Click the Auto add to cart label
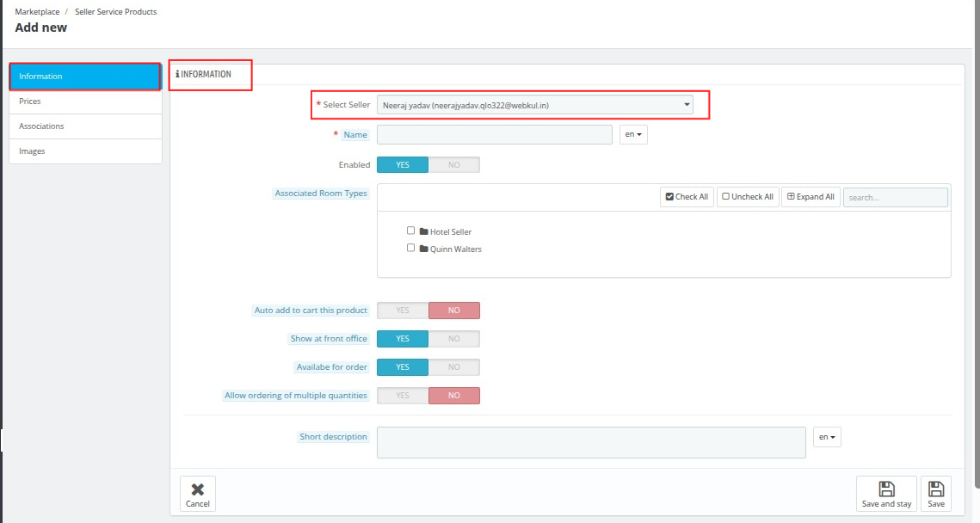This screenshot has height=523, width=980. coord(311,310)
